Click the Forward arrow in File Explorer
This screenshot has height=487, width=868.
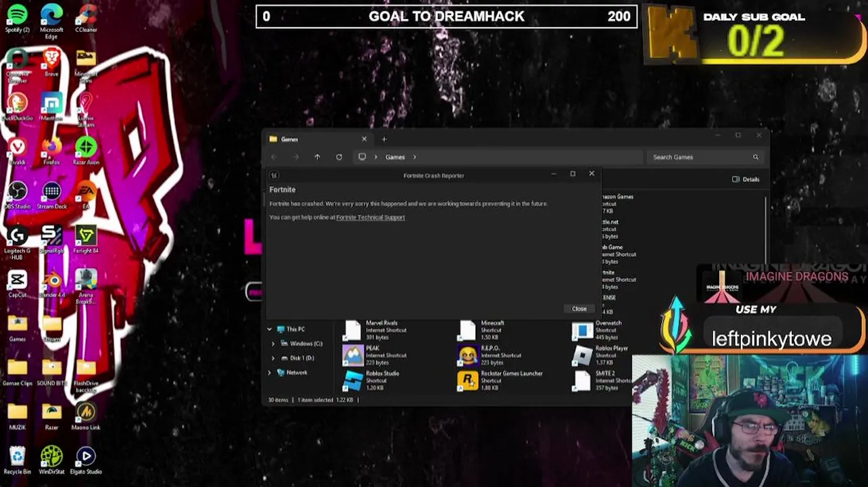(x=295, y=157)
